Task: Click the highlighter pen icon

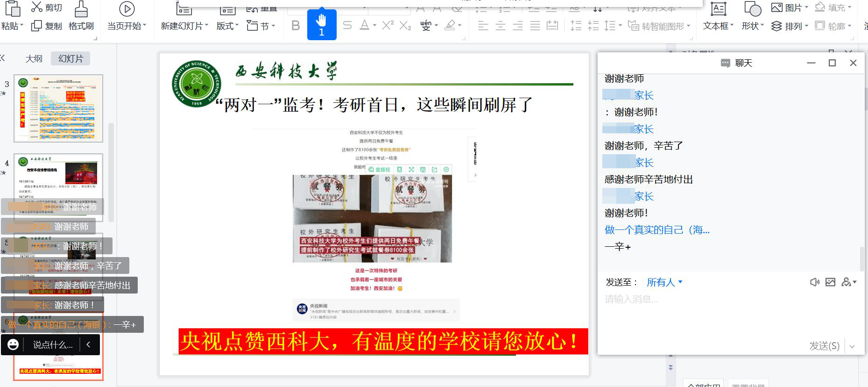Action: (450, 25)
